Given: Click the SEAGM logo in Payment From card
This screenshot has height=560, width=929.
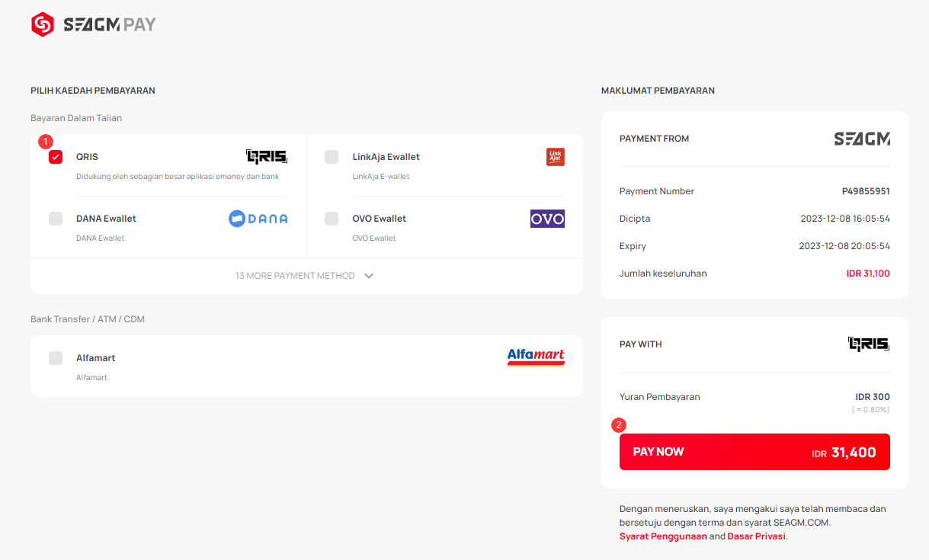Looking at the screenshot, I should click(x=862, y=139).
